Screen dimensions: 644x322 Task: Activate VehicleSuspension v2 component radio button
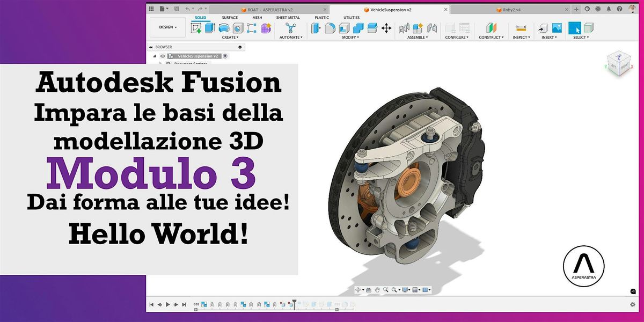(225, 56)
